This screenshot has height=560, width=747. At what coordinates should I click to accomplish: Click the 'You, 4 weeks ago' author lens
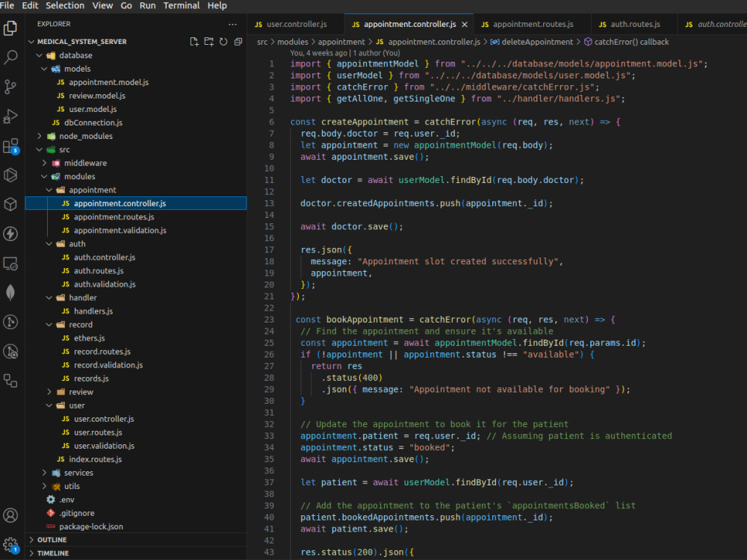tap(345, 53)
